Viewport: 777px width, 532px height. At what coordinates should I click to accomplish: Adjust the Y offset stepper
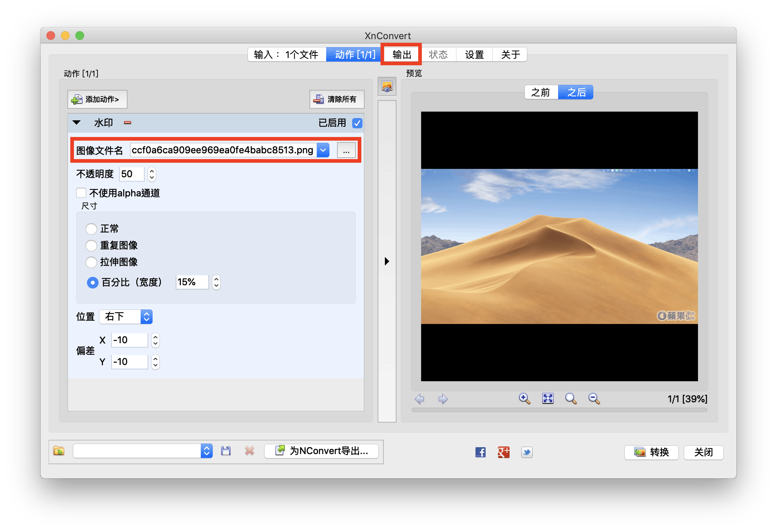155,362
